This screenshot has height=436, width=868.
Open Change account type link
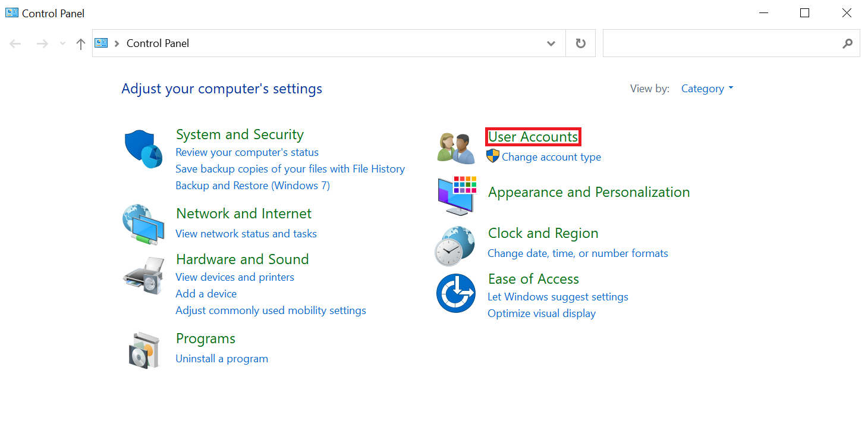point(551,157)
